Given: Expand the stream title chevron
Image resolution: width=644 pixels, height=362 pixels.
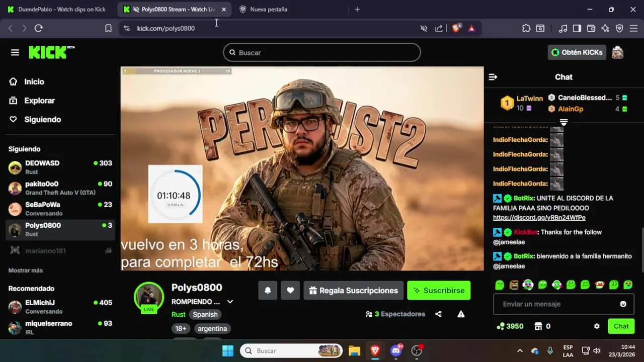Looking at the screenshot, I should point(230,302).
